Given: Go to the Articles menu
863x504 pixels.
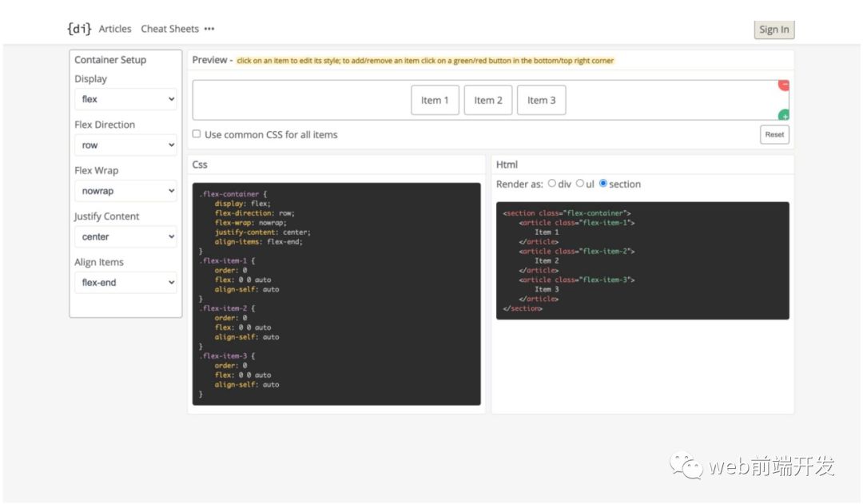Looking at the screenshot, I should 115,29.
